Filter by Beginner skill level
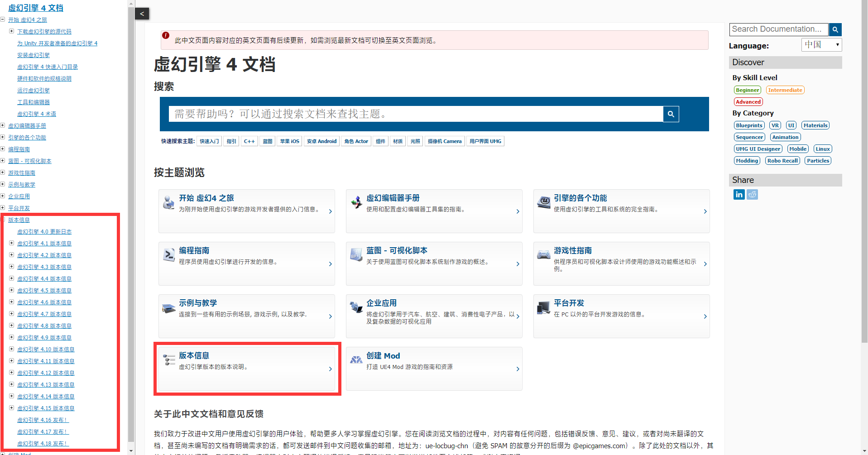Viewport: 868px width, 455px height. [x=748, y=90]
